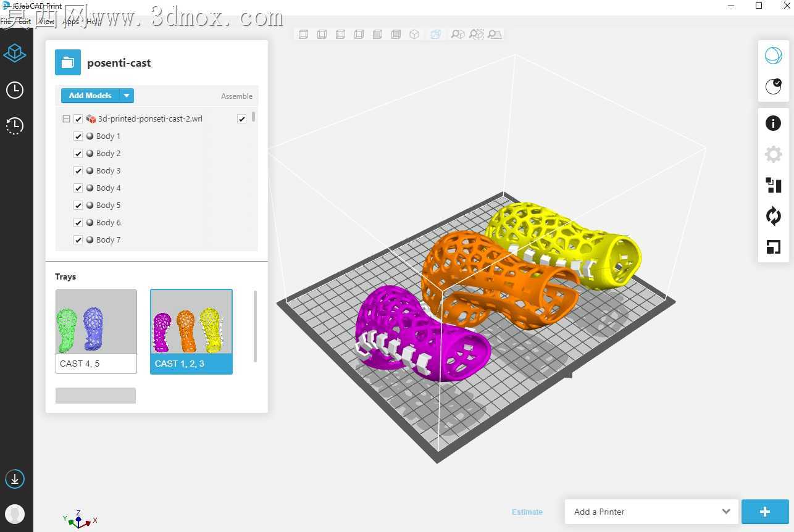Click the dotted-outline cubes view toolbar icon

476,35
